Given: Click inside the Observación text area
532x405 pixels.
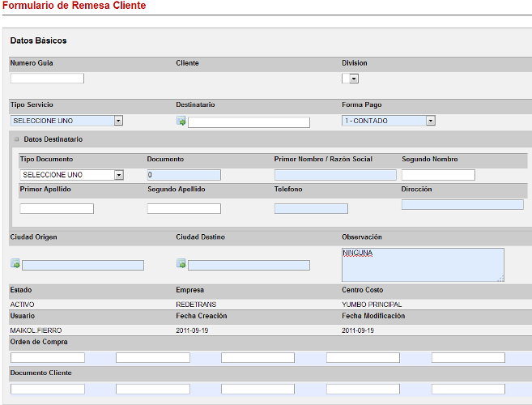Looking at the screenshot, I should click(422, 265).
